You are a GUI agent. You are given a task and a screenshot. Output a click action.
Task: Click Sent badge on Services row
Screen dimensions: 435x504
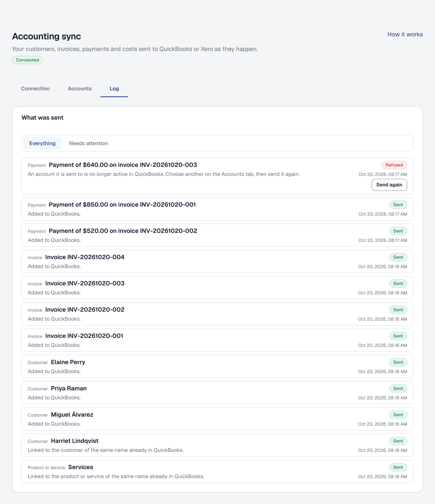click(398, 467)
